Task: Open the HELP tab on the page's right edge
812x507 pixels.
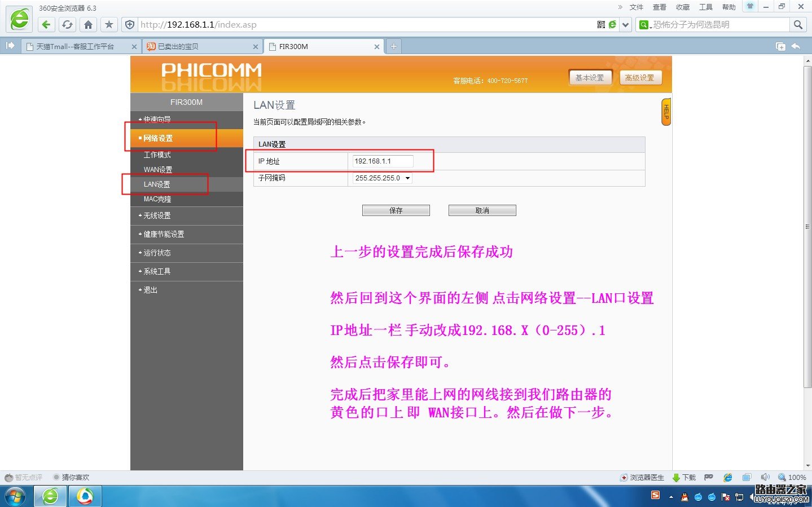Action: (x=666, y=112)
